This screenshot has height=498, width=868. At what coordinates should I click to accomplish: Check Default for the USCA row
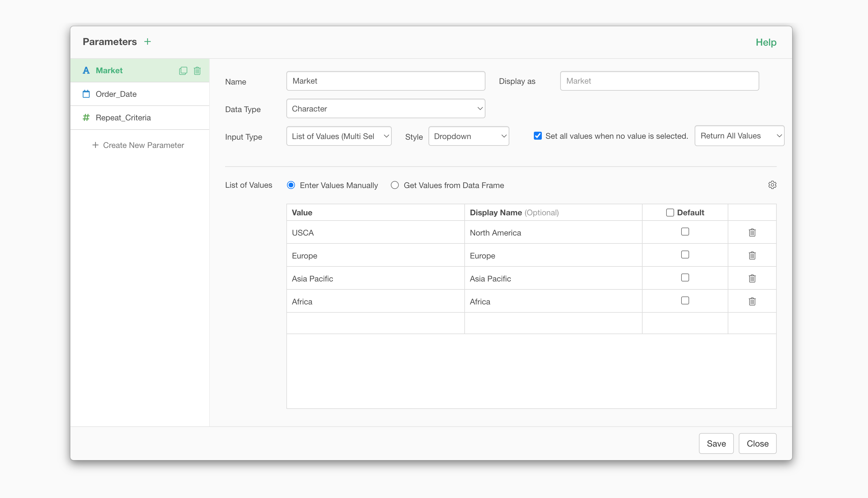[685, 232]
